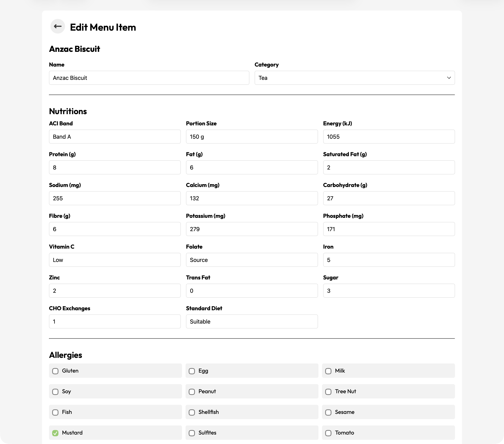Check the Milk allergy checkbox
The height and width of the screenshot is (444, 504).
tap(328, 371)
